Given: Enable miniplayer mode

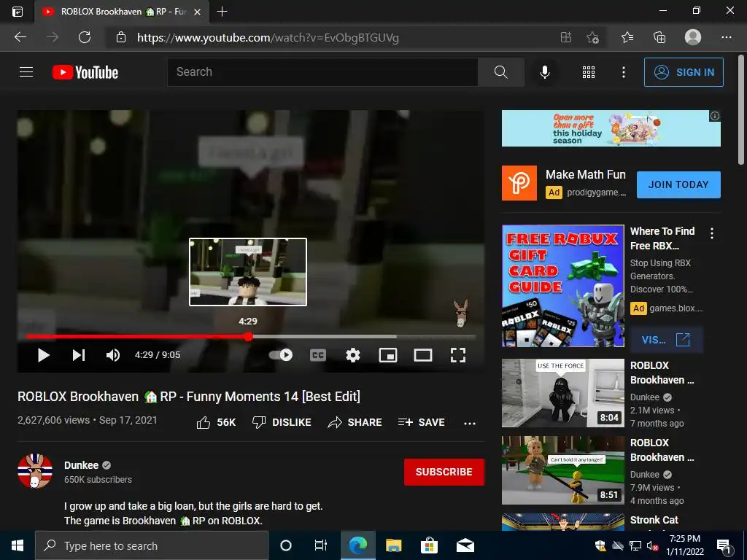Looking at the screenshot, I should click(388, 355).
